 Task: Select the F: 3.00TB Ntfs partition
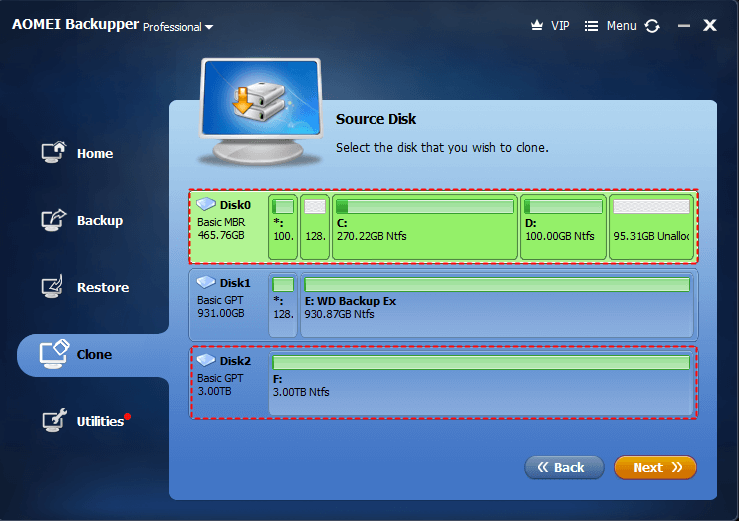pyautogui.click(x=482, y=383)
